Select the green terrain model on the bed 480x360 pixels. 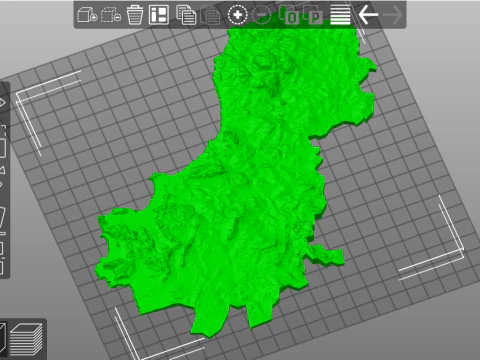tap(240, 187)
